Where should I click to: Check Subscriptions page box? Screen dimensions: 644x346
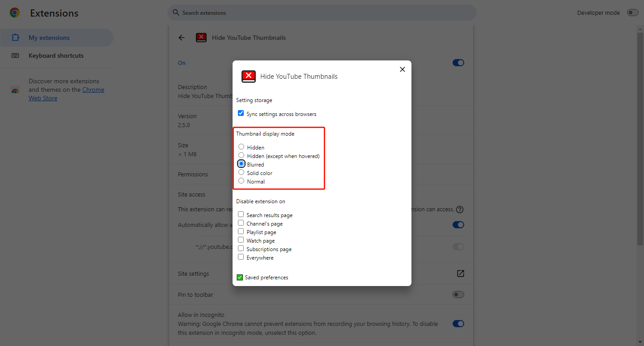[x=241, y=248]
